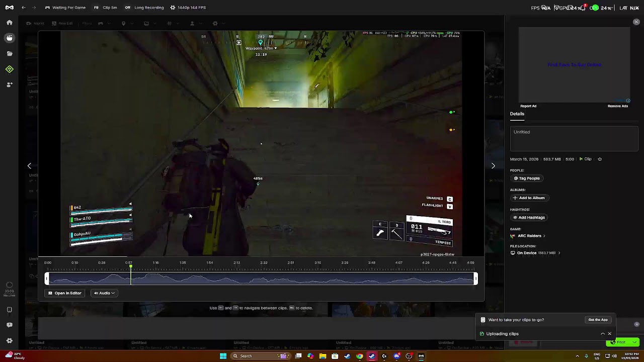Click Import in background toolbar
This screenshot has height=362, width=644.
(35, 23)
